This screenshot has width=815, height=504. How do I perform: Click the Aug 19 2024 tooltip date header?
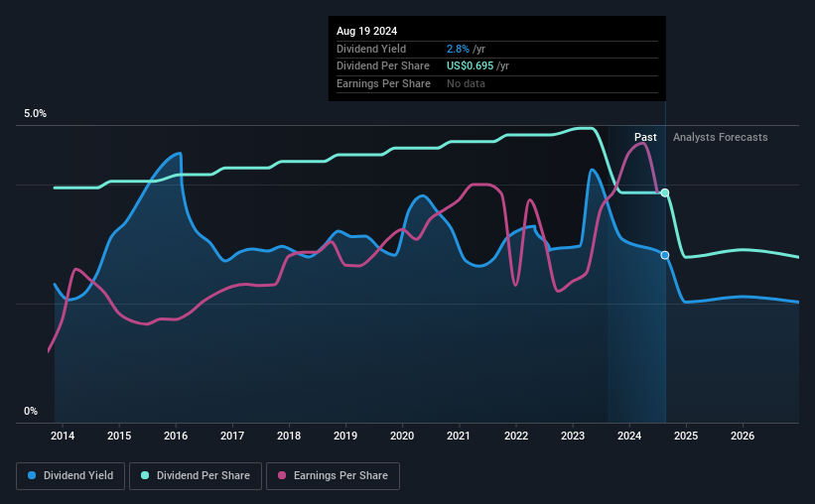(x=366, y=31)
